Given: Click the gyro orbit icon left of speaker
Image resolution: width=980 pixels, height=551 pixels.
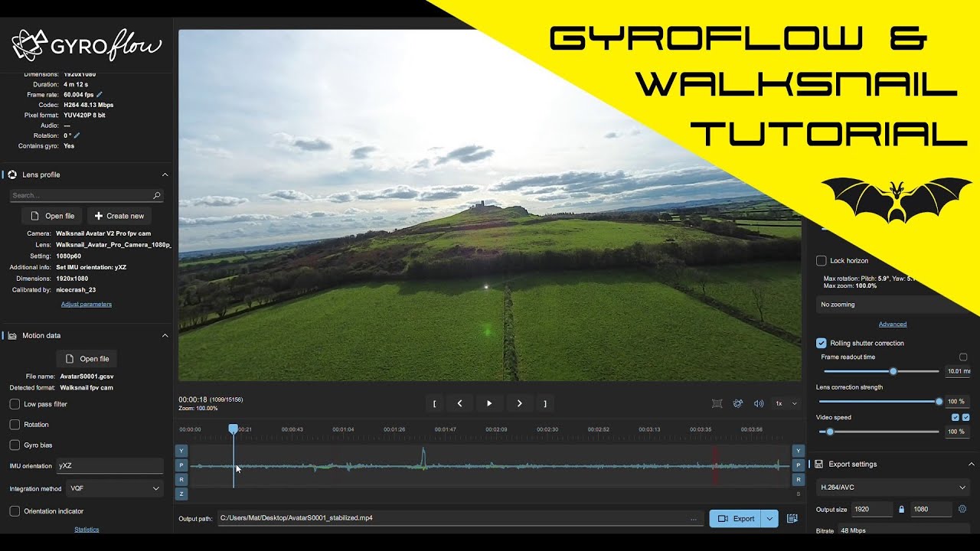Looking at the screenshot, I should click(x=738, y=403).
